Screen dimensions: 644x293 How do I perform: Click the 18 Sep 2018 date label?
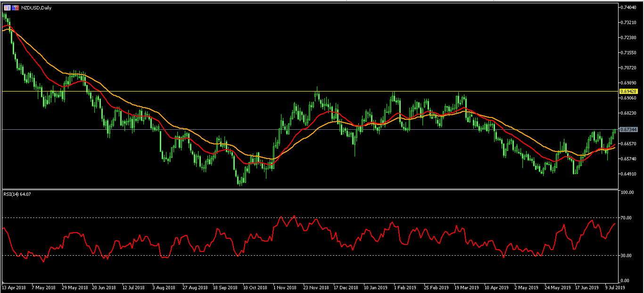pyautogui.click(x=224, y=287)
